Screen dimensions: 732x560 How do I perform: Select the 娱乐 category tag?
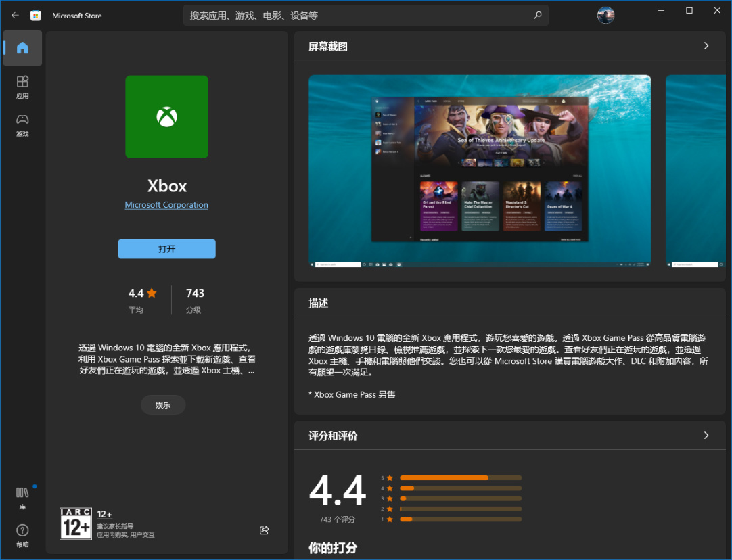click(x=163, y=404)
